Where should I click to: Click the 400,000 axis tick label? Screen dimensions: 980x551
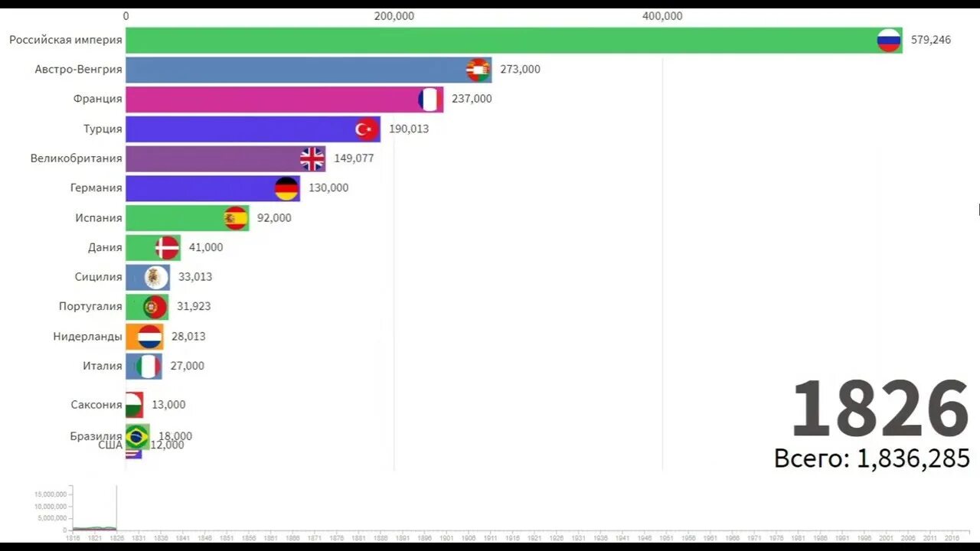662,16
